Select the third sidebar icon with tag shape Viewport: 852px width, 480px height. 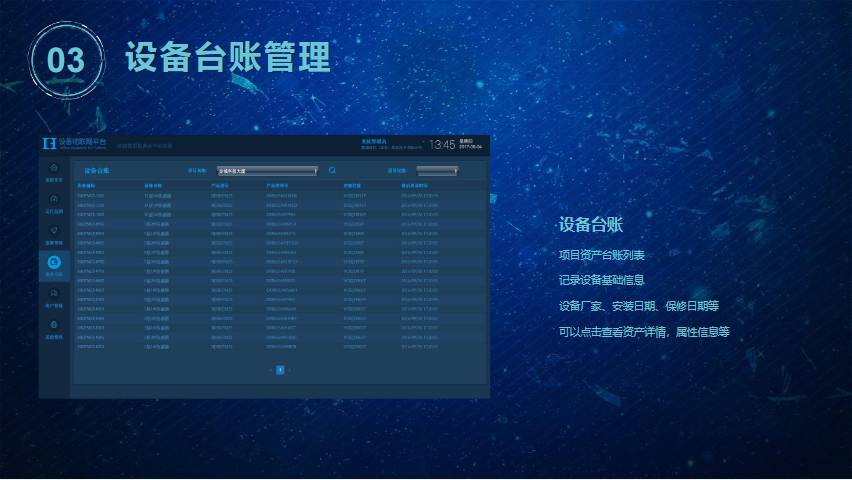[54, 232]
